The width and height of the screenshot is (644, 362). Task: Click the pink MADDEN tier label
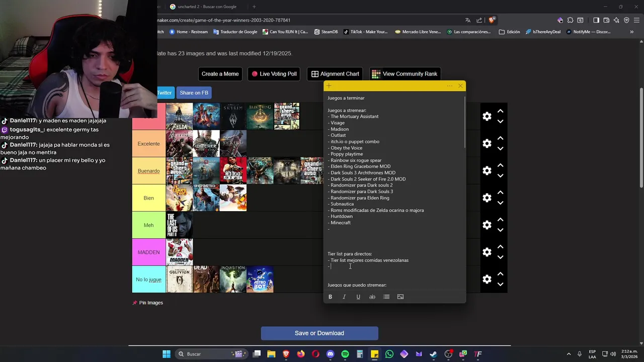[x=148, y=252]
